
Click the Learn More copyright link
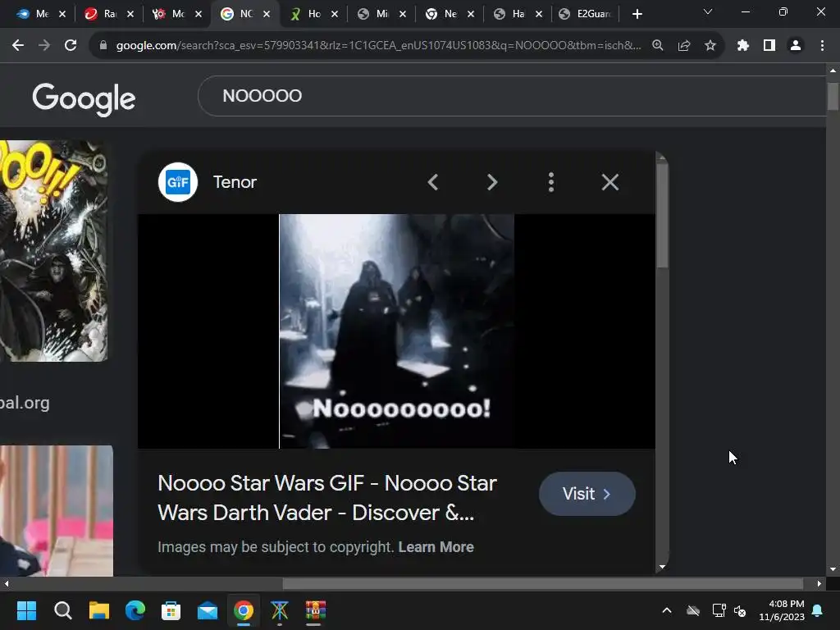pyautogui.click(x=436, y=547)
